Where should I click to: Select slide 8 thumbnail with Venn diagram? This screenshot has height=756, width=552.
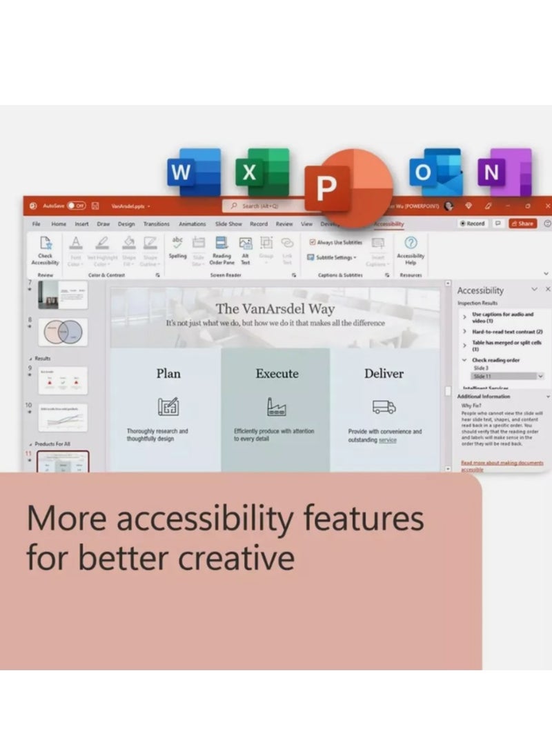pos(63,332)
